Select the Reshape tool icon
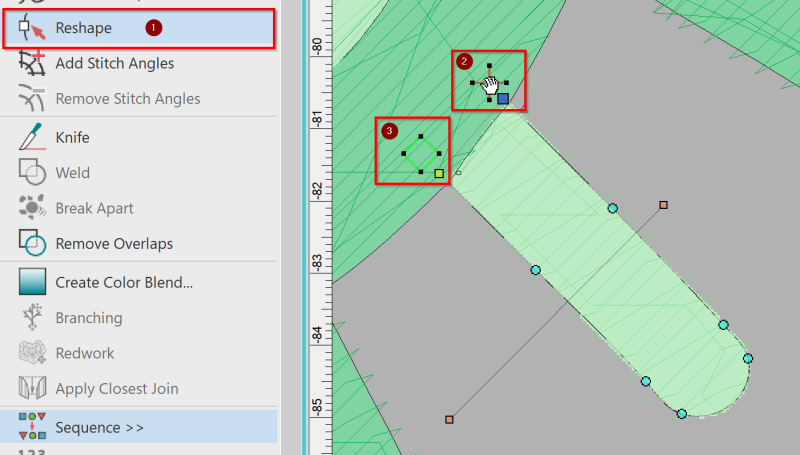 (32, 28)
